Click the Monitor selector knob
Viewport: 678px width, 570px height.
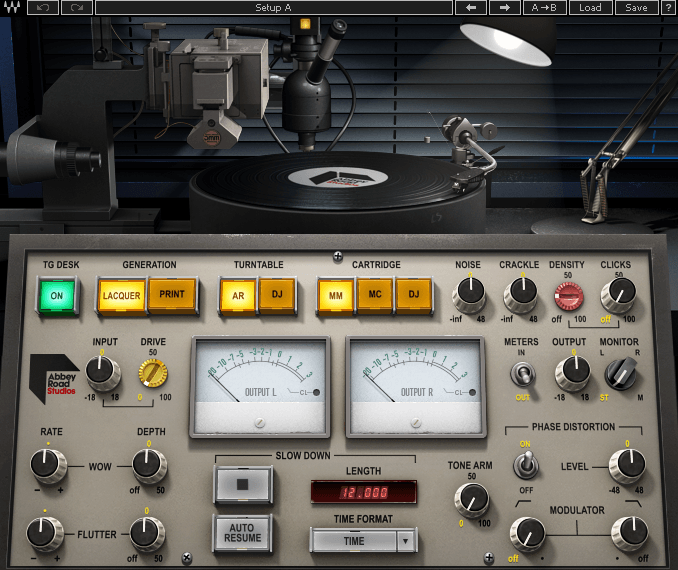(x=620, y=373)
